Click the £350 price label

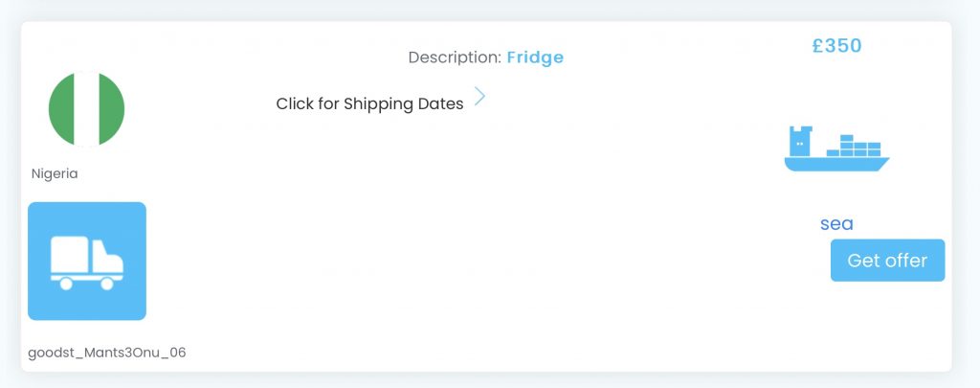click(x=836, y=46)
